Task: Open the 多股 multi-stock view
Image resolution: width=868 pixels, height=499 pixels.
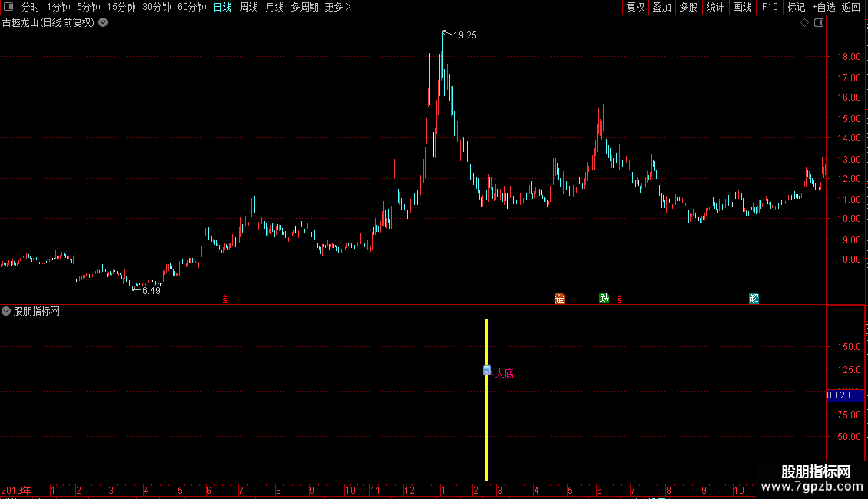Action: [689, 7]
